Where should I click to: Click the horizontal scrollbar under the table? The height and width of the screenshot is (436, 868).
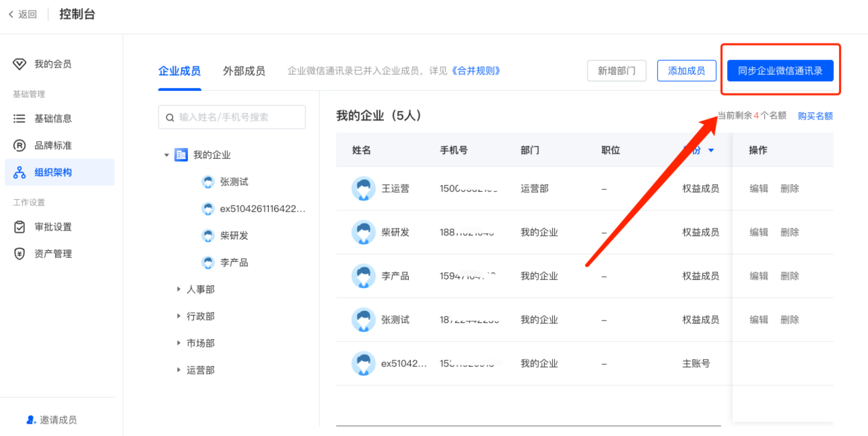(528, 425)
